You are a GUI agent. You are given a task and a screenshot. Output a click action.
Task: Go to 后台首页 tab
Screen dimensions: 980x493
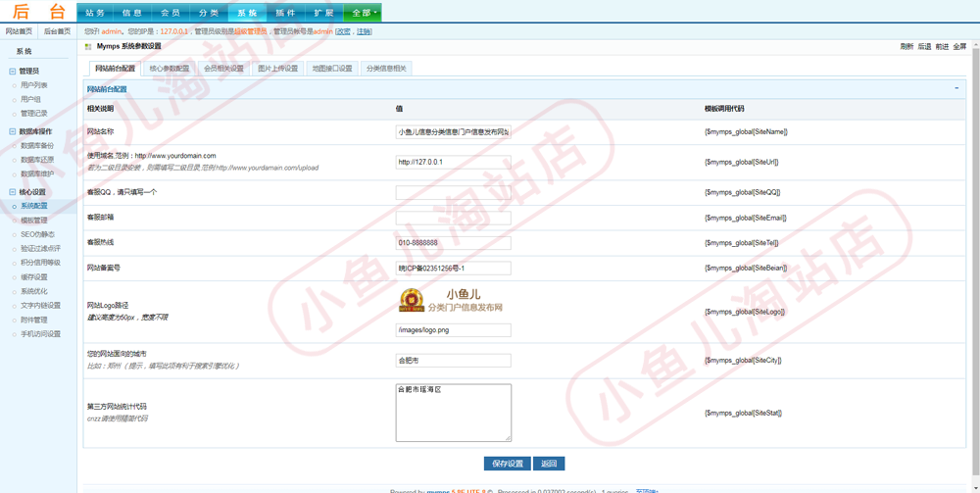tap(58, 31)
